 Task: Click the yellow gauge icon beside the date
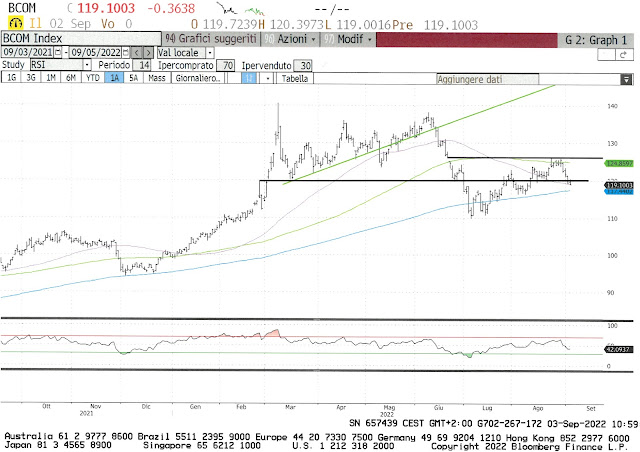tap(15, 23)
